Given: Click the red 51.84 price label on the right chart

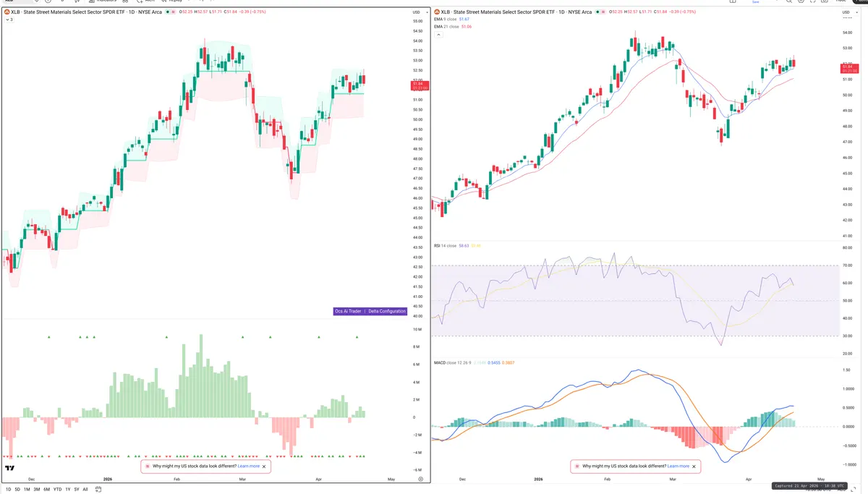Looking at the screenshot, I should pos(849,69).
